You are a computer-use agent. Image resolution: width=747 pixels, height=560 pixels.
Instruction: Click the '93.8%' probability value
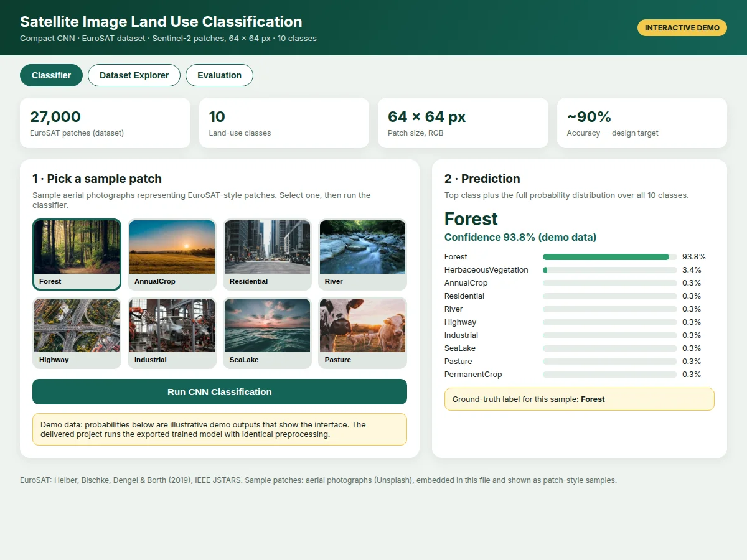coord(694,257)
